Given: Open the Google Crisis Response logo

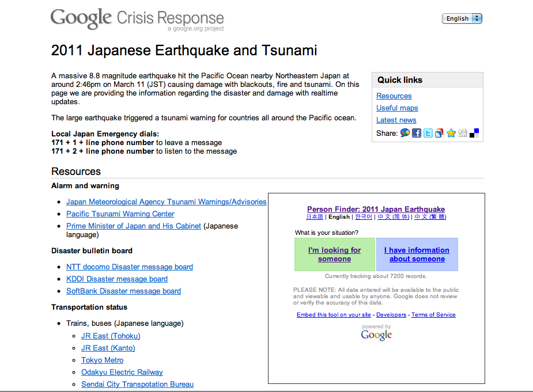Looking at the screenshot, I should (x=137, y=18).
